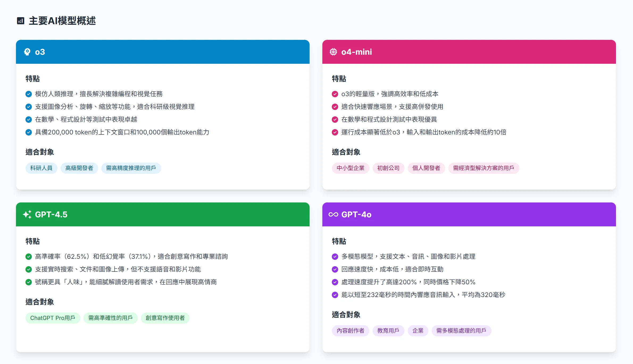
Task: Click the GPT-4.5 card title
Action: (x=51, y=214)
